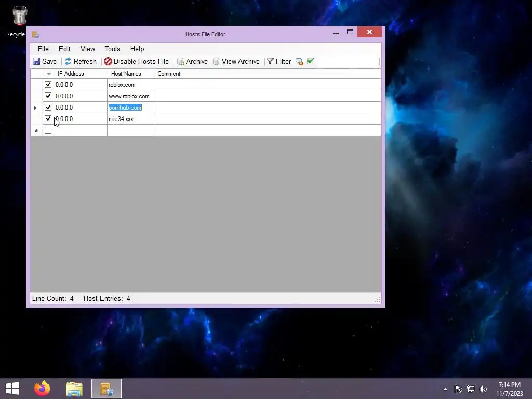Screen dimensions: 532x399
Task: Open the Action Center flag icon
Action: point(458,389)
